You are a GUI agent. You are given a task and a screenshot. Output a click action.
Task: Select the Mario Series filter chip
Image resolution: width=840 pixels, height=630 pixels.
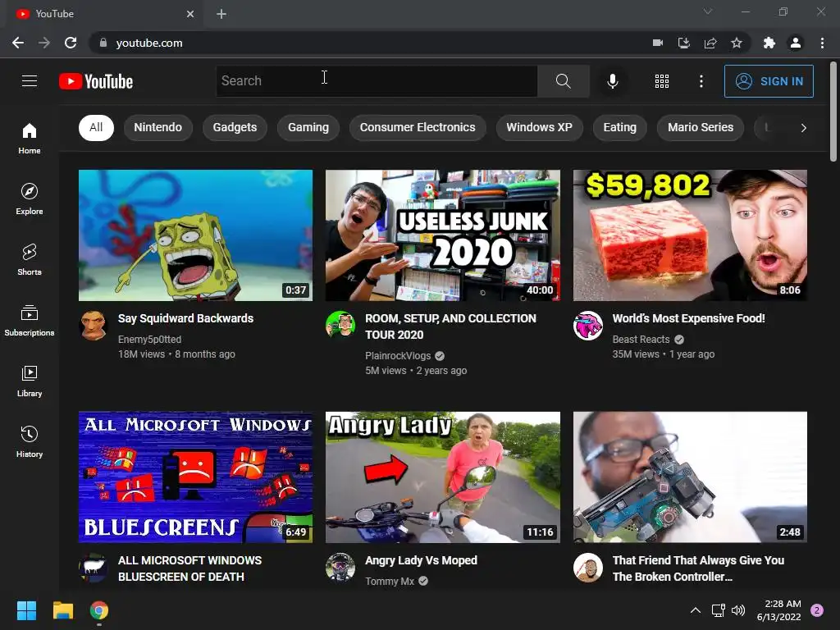701,127
